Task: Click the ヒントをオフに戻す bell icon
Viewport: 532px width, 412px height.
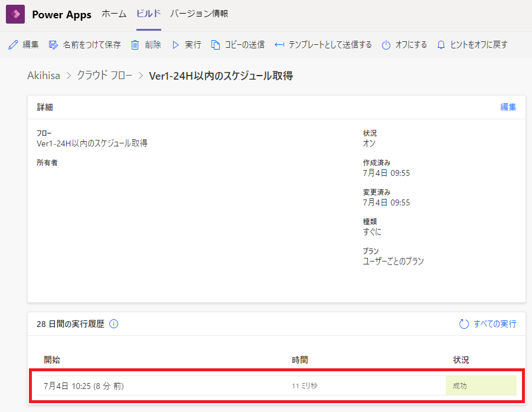Action: (440, 44)
